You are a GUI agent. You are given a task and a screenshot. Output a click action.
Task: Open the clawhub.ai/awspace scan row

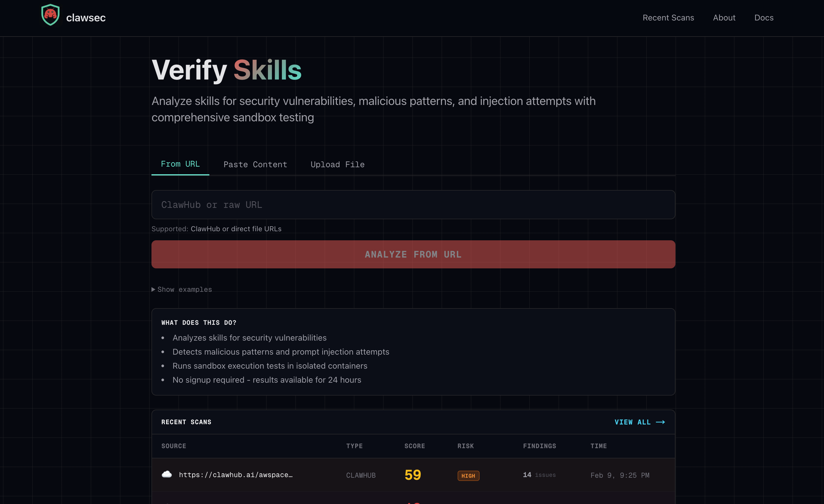[235, 475]
